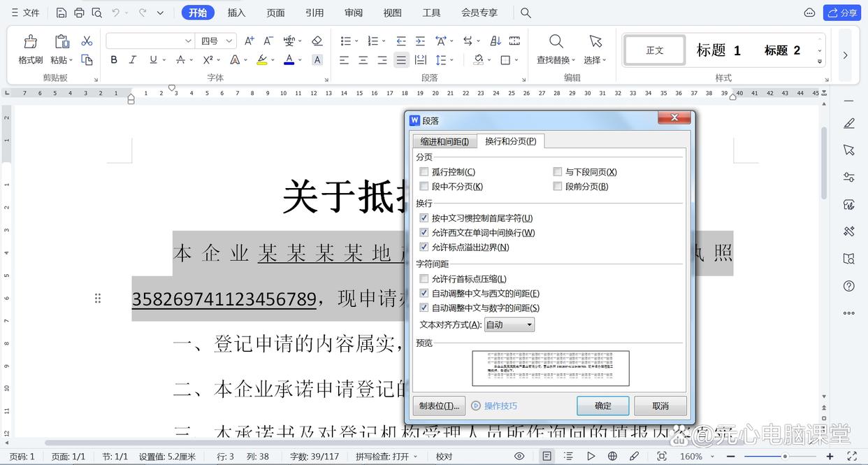
Task: Switch to 缩进和间距 tab in dialog
Action: pos(444,142)
